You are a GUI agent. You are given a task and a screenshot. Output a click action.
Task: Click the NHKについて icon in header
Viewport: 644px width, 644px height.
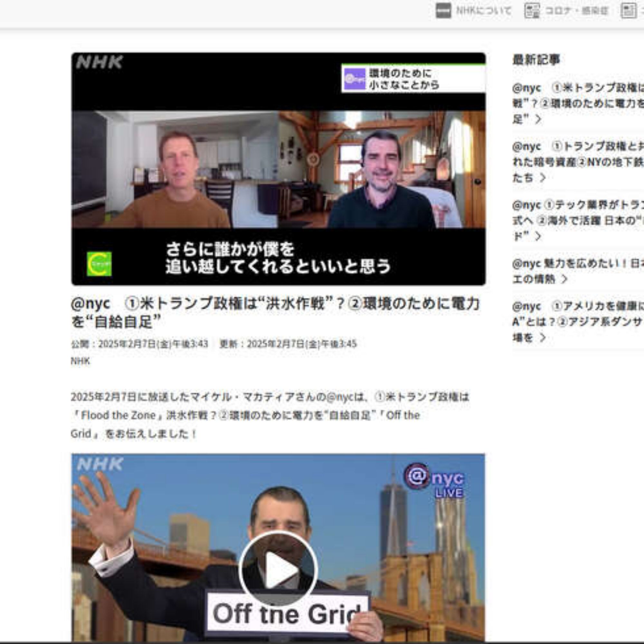click(443, 11)
